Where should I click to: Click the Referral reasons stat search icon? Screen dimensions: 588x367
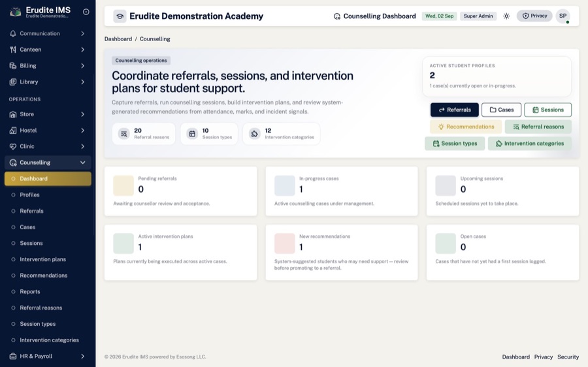click(123, 134)
